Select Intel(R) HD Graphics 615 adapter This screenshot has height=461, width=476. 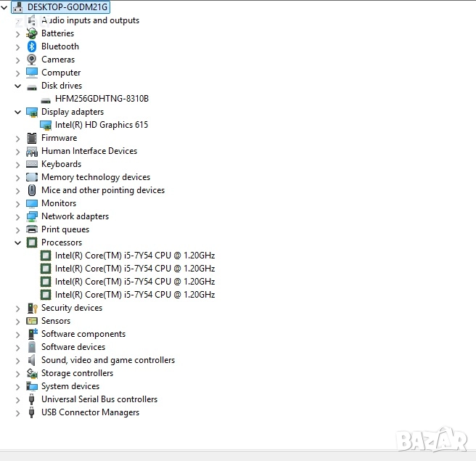[x=101, y=125]
